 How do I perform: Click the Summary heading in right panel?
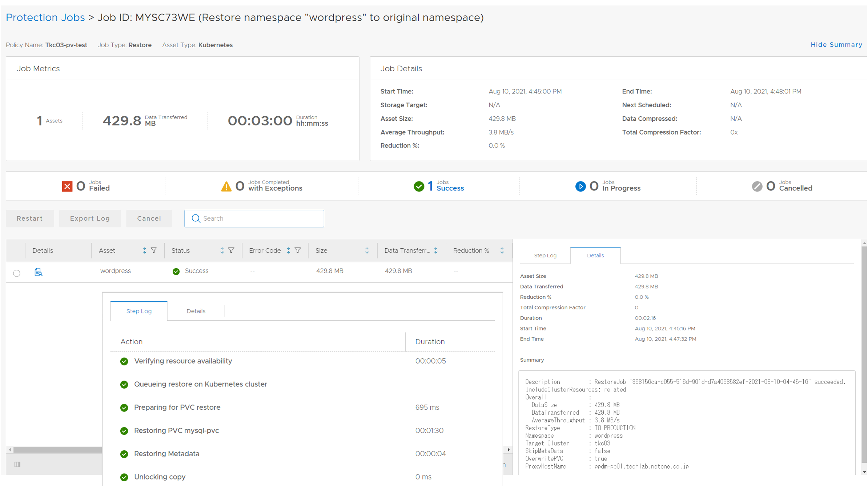click(x=532, y=360)
